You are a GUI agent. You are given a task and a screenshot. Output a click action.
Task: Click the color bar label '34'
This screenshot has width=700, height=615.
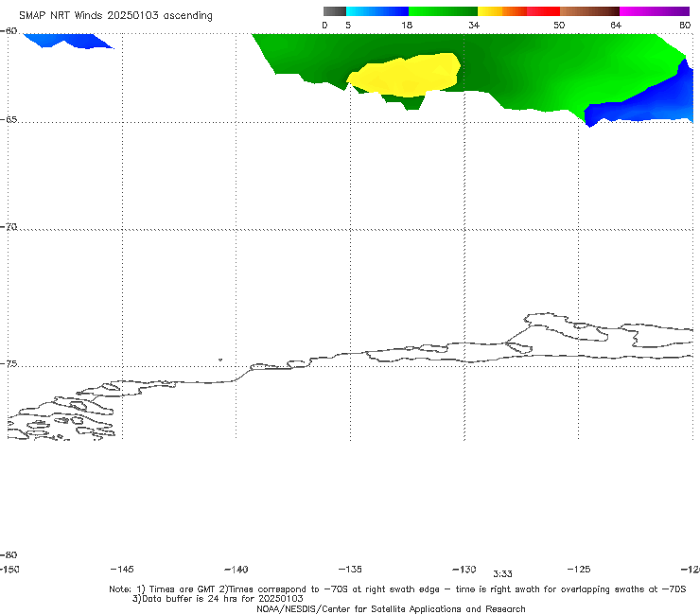pyautogui.click(x=474, y=26)
